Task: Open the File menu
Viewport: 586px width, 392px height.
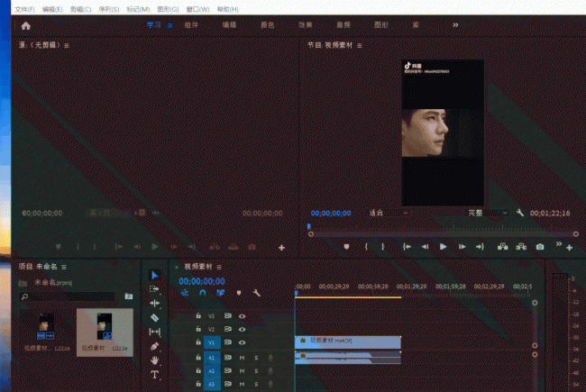Action: pos(24,9)
